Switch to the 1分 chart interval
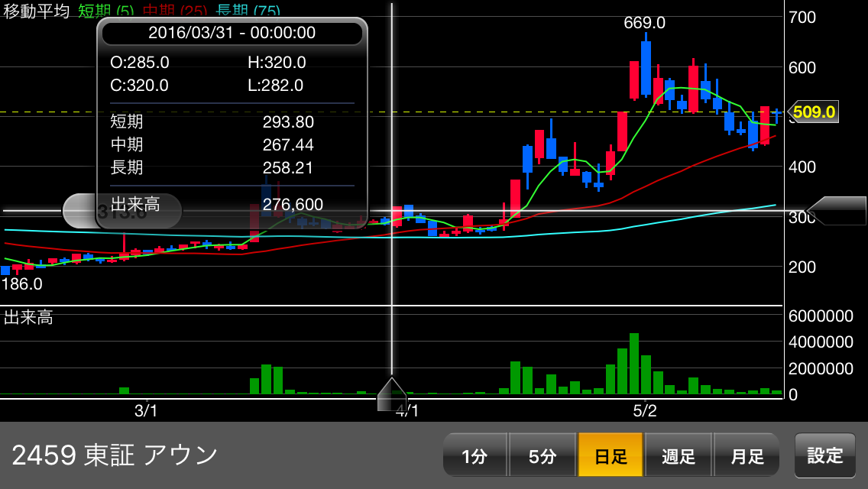This screenshot has width=868, height=489. click(x=474, y=456)
